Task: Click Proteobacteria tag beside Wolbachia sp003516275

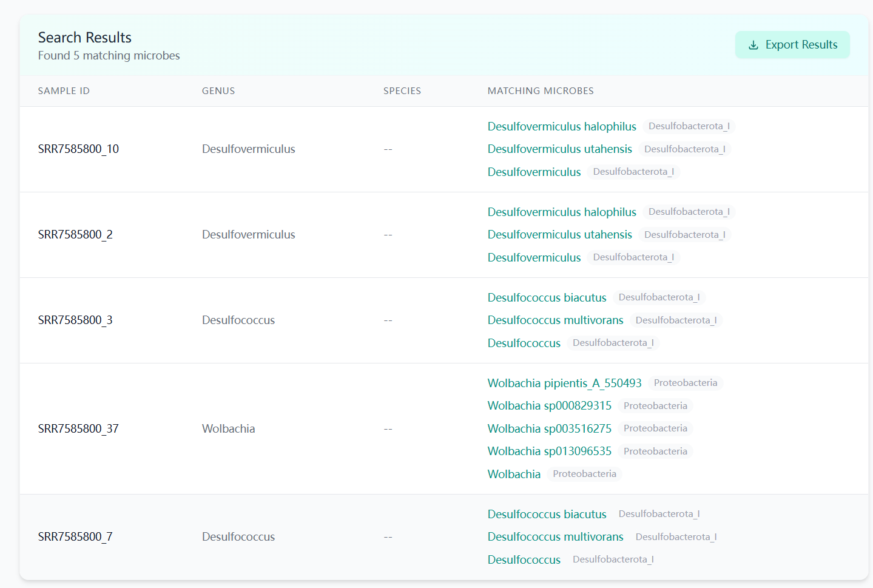Action: (655, 428)
